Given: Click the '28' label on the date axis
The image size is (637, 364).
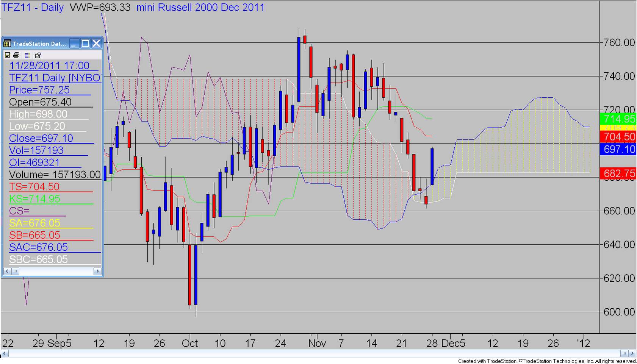Looking at the screenshot, I should [x=432, y=344].
